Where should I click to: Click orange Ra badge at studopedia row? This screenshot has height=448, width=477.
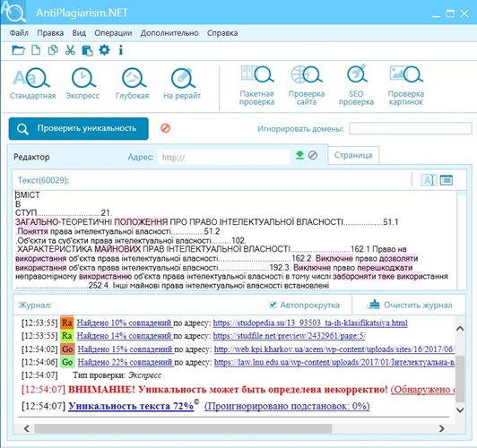(66, 323)
